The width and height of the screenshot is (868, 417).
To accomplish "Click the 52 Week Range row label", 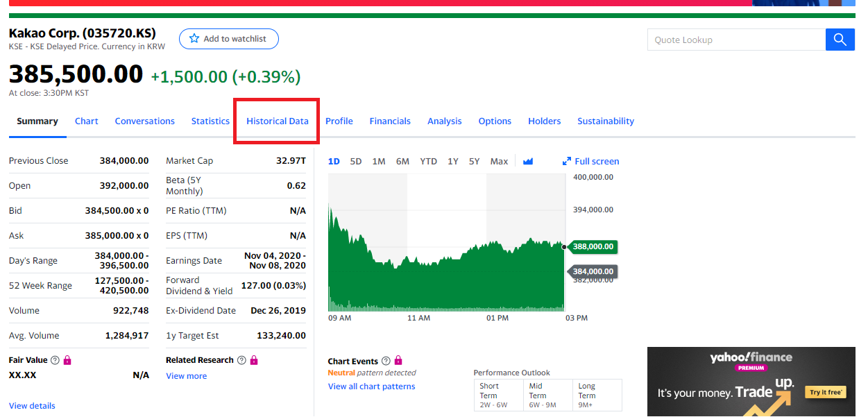I will (x=40, y=285).
